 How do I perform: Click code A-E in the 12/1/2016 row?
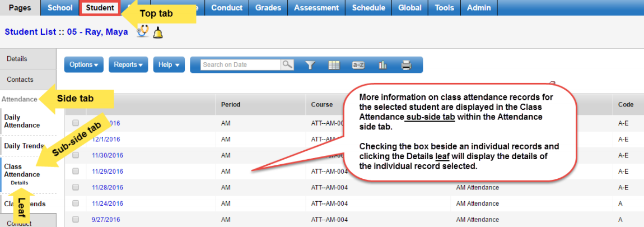pyautogui.click(x=623, y=139)
